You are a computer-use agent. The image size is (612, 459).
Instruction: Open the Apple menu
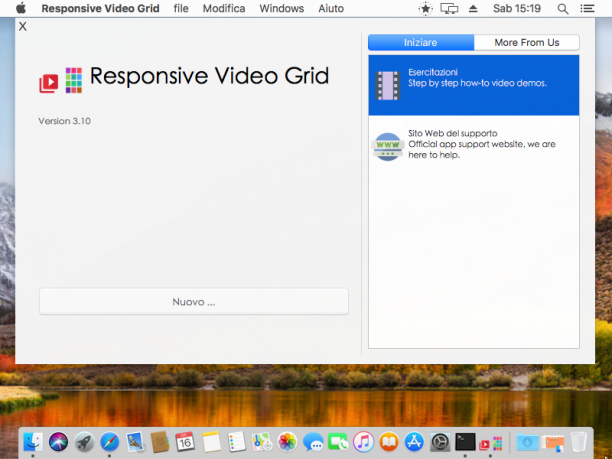point(21,8)
